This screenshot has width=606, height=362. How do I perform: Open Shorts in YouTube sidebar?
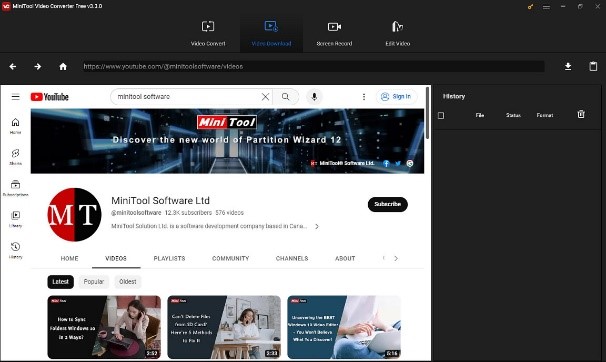click(x=15, y=157)
